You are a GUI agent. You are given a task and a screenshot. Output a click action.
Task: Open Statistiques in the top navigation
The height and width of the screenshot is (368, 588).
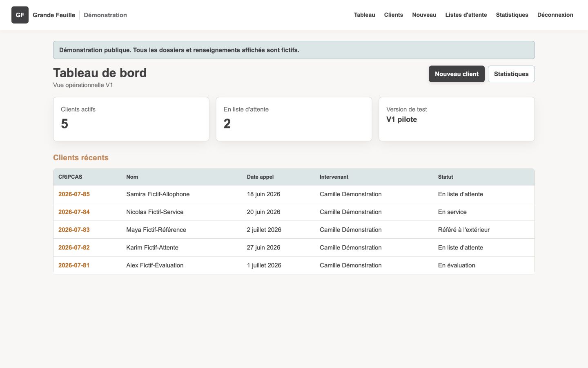[x=512, y=15]
